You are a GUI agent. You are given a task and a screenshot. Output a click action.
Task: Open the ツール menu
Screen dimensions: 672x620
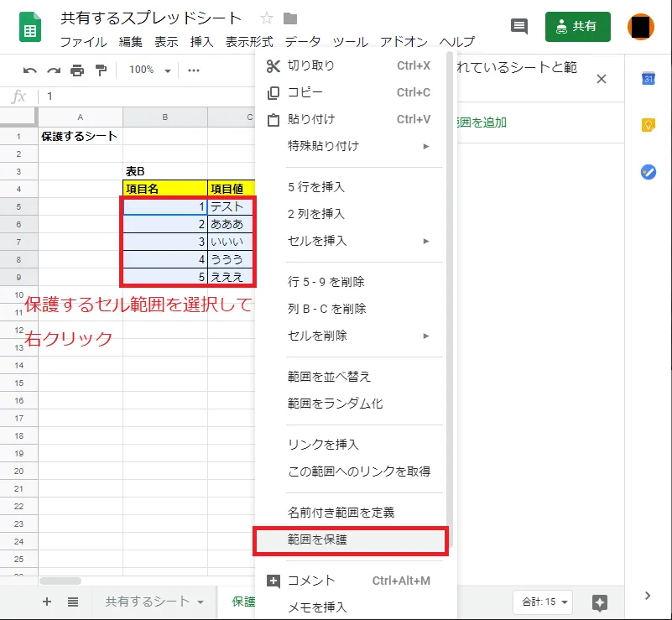[351, 42]
